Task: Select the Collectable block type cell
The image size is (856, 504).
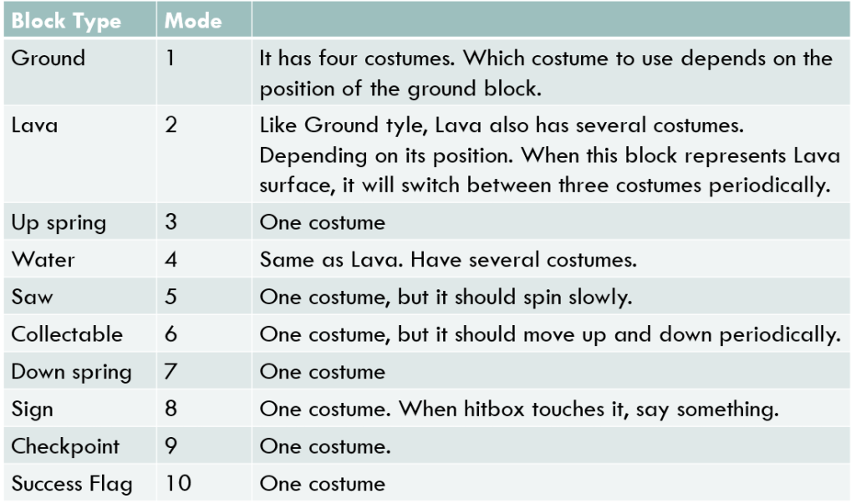Action: [x=67, y=334]
